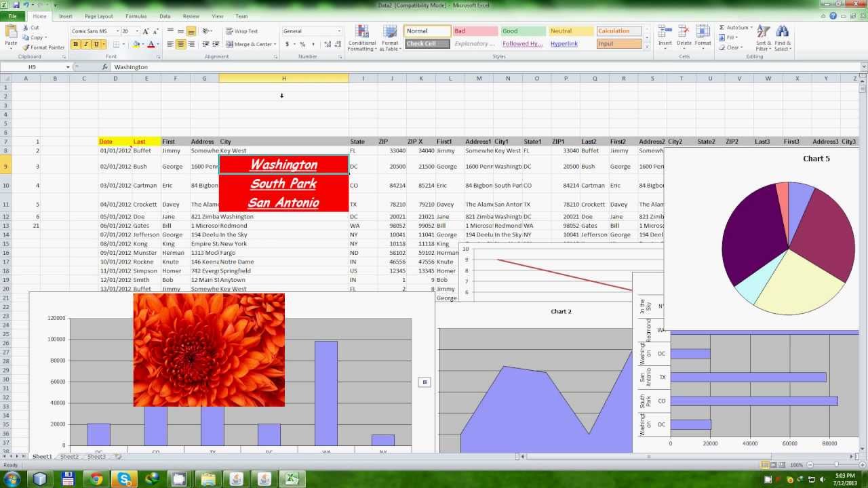
Task: Click the Paste icon in Clipboard
Action: (x=11, y=32)
